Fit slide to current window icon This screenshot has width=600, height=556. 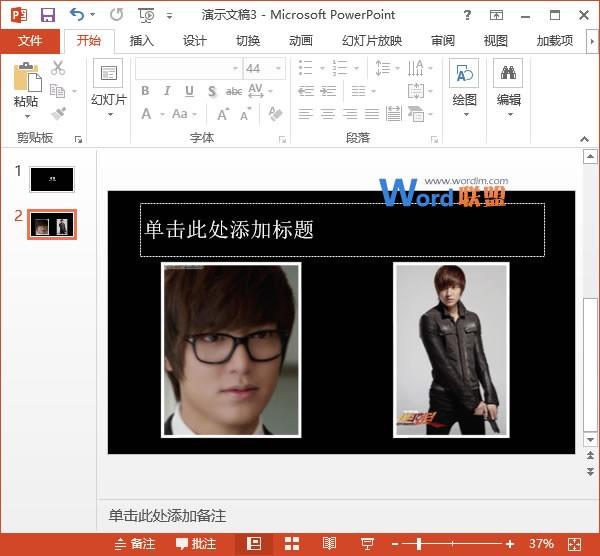[x=575, y=544]
